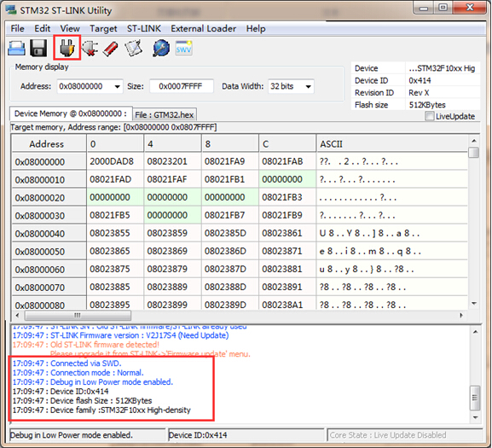The width and height of the screenshot is (492, 448).
Task: Click horizontal scrollbar left arrow
Action: click(x=17, y=315)
